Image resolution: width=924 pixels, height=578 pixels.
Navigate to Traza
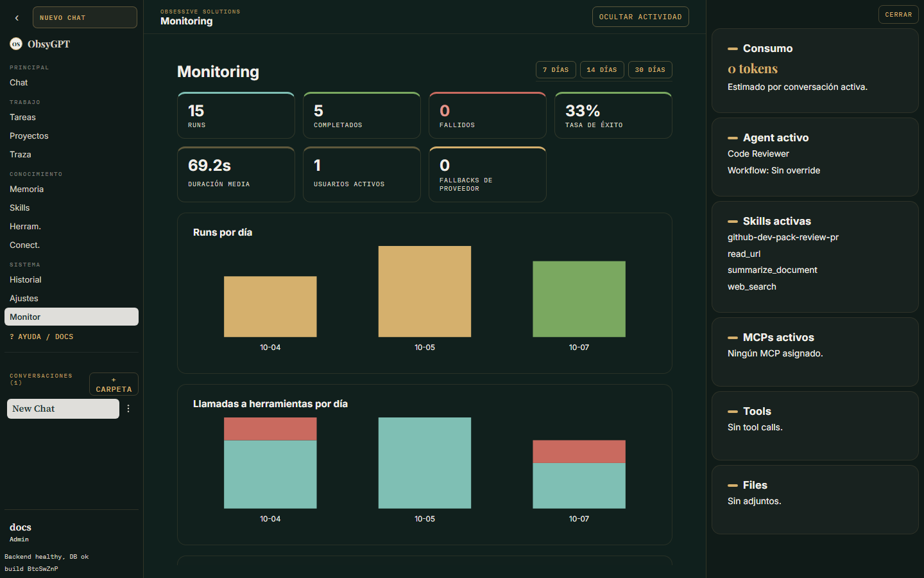71,155
